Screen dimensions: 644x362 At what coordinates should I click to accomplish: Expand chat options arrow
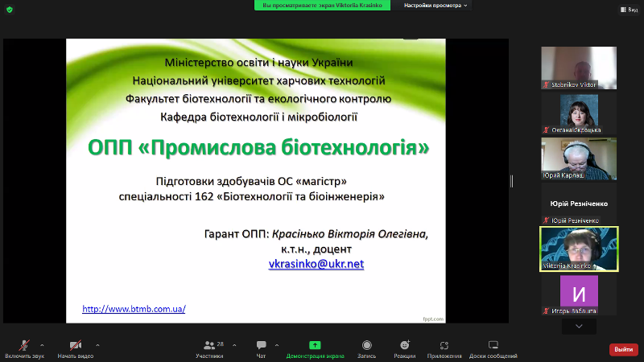tap(277, 346)
